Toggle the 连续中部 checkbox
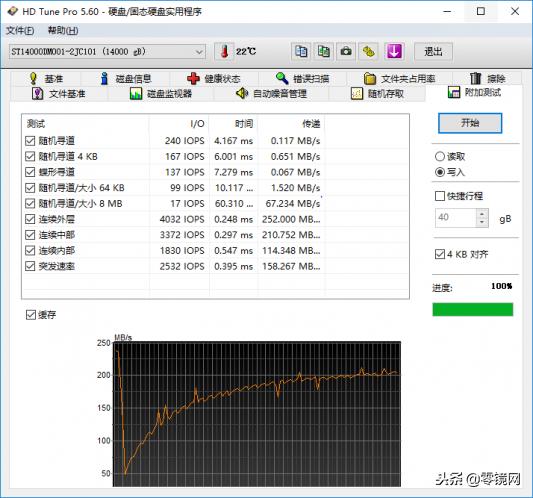This screenshot has width=533, height=498. point(30,235)
